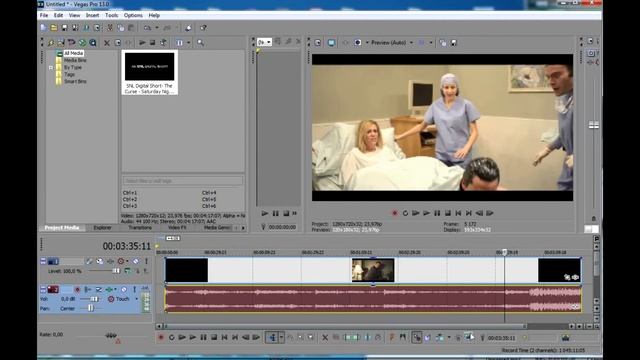Start preview in the Project Media toolbar
Screen dimensions: 640x360
point(142,42)
